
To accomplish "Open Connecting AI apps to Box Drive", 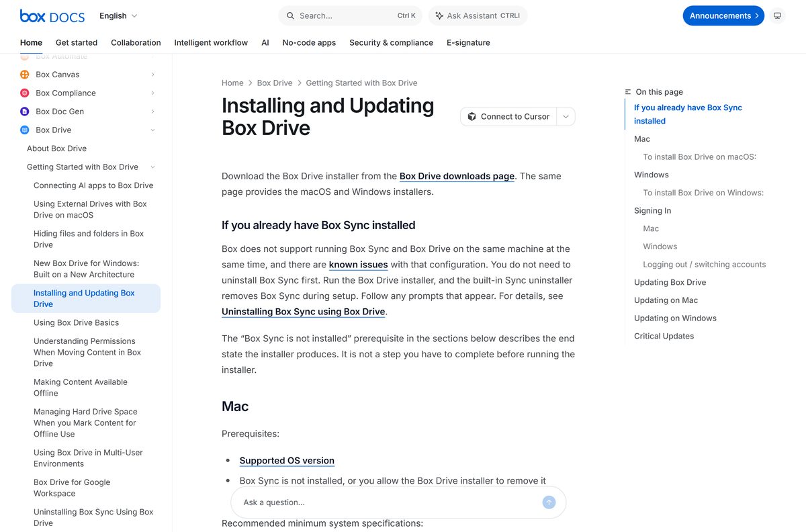I will 93,185.
